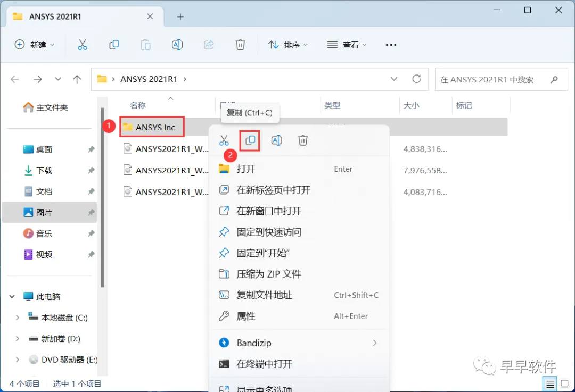Sort by 名称 column header
Image resolution: width=575 pixels, height=392 pixels.
pyautogui.click(x=138, y=105)
